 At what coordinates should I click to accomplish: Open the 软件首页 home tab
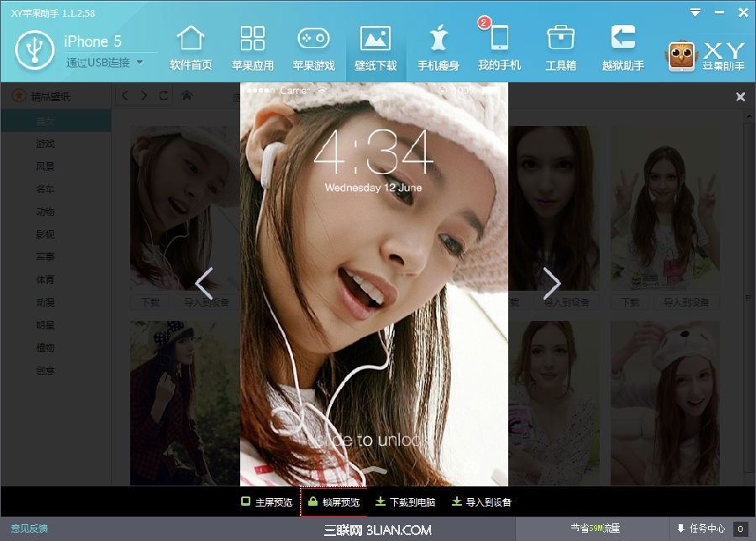click(x=191, y=48)
